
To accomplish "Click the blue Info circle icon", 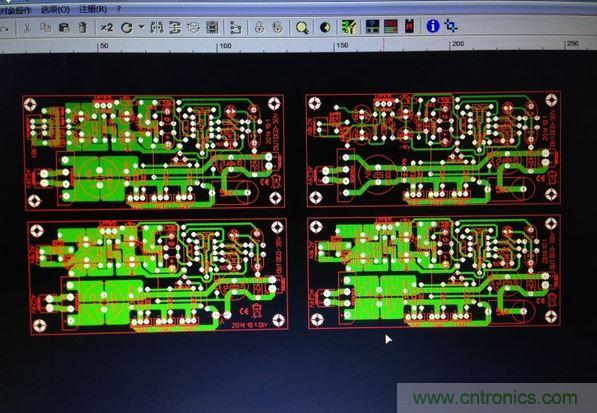I will pos(433,26).
